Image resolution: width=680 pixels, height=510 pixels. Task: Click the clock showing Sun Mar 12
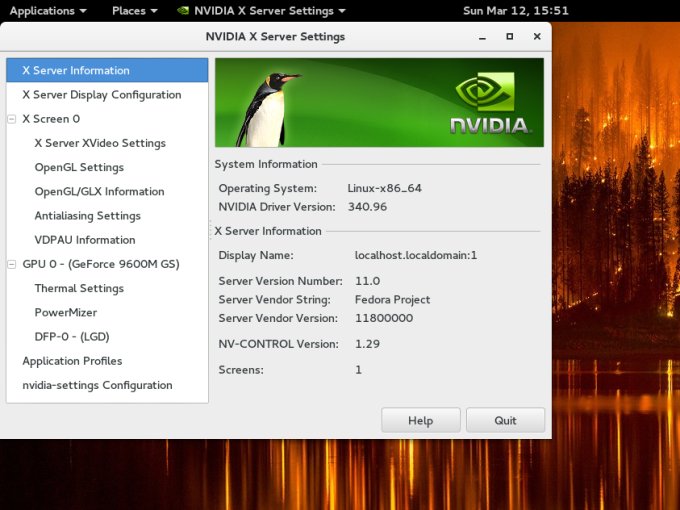click(516, 11)
